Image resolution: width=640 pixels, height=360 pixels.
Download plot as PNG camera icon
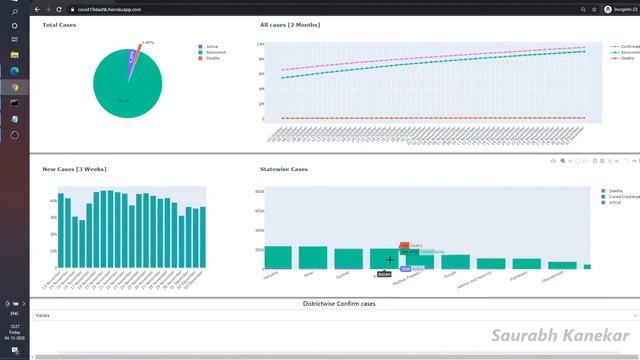553,161
